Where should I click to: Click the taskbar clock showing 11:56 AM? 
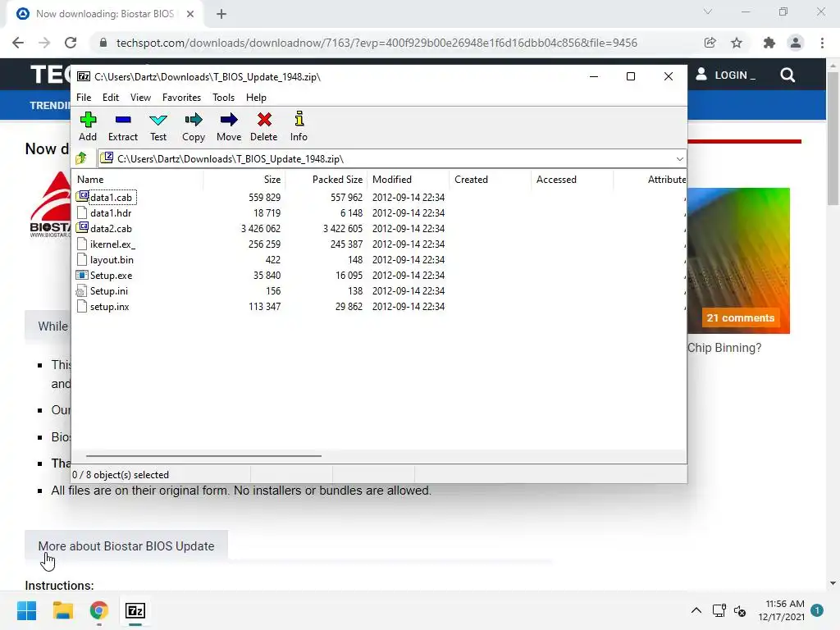[781, 610]
